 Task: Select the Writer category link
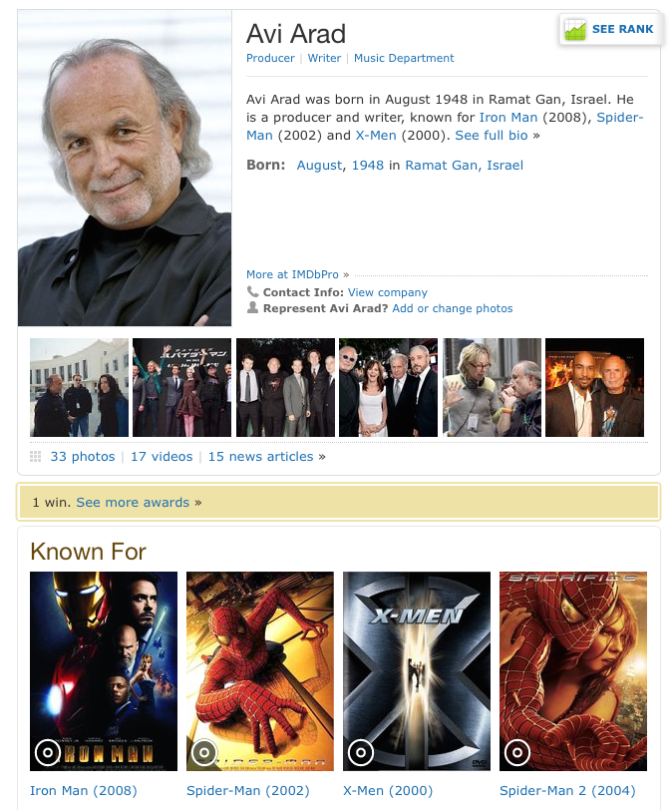[324, 58]
